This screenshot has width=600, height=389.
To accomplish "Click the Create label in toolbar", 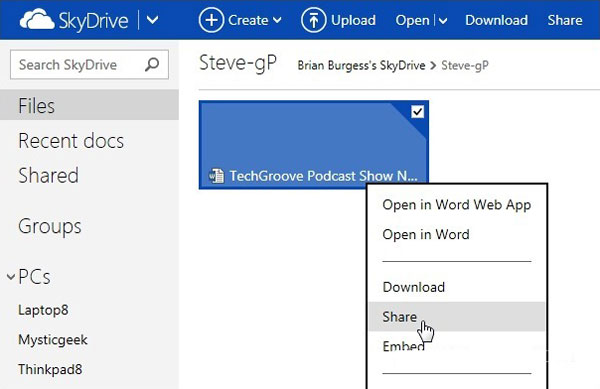I will click(x=248, y=20).
